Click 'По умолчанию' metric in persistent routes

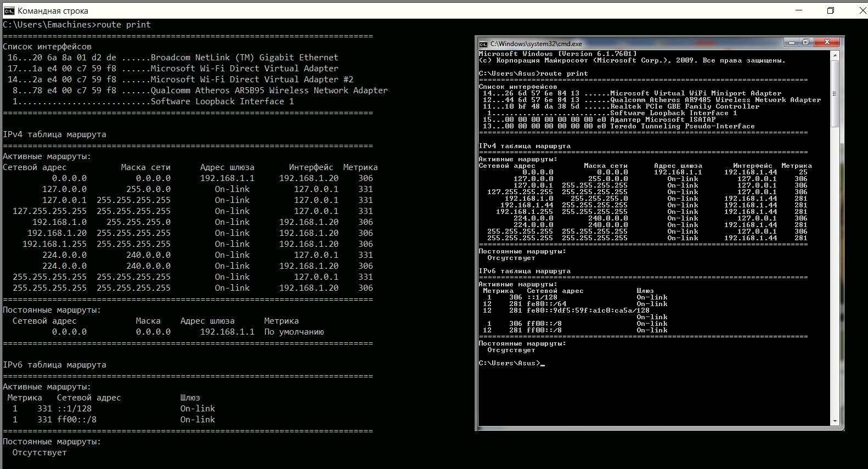tap(294, 332)
